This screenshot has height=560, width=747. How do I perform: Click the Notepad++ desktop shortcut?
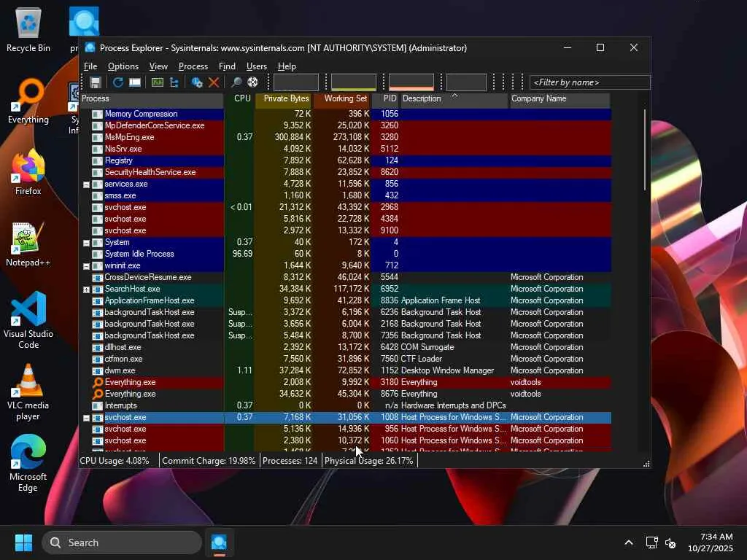coord(28,244)
